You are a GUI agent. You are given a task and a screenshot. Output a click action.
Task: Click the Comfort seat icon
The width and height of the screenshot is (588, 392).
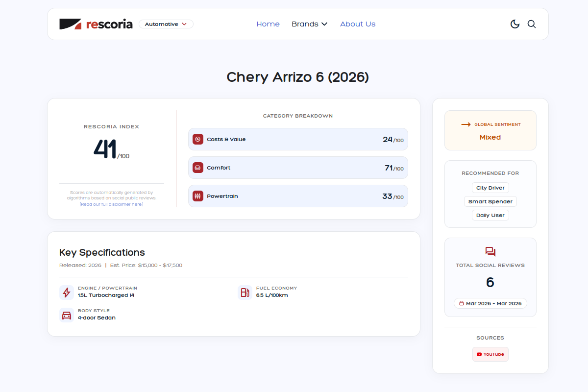(x=198, y=168)
